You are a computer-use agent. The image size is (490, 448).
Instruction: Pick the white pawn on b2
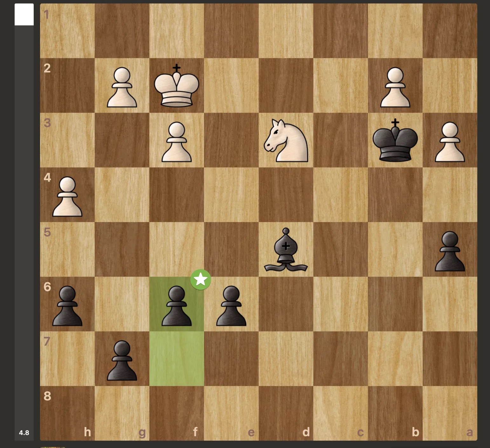[395, 87]
